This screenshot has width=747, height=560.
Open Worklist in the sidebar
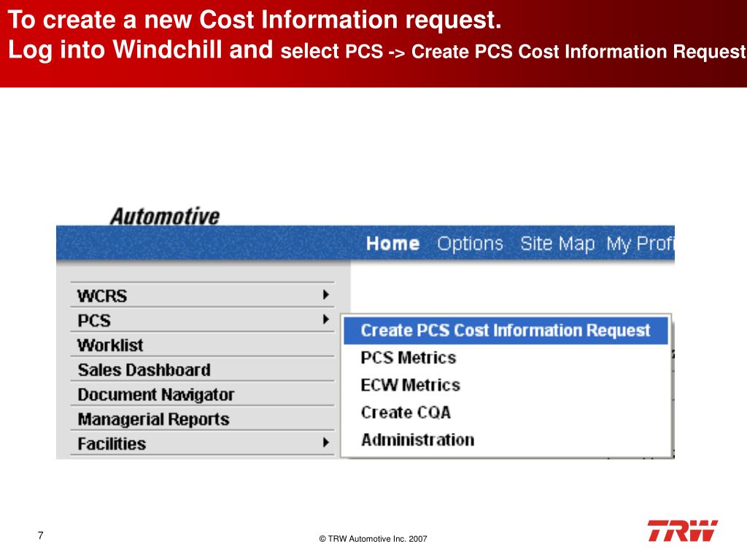tap(203, 345)
